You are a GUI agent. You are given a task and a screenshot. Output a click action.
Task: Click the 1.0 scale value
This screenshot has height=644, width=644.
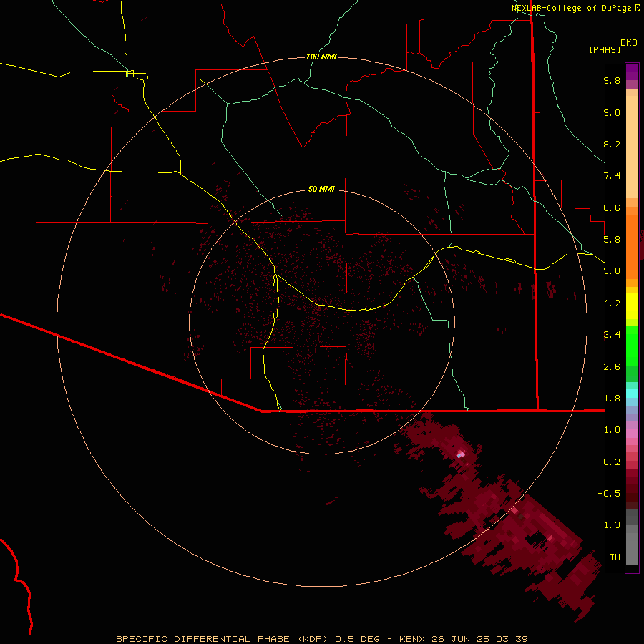click(612, 430)
